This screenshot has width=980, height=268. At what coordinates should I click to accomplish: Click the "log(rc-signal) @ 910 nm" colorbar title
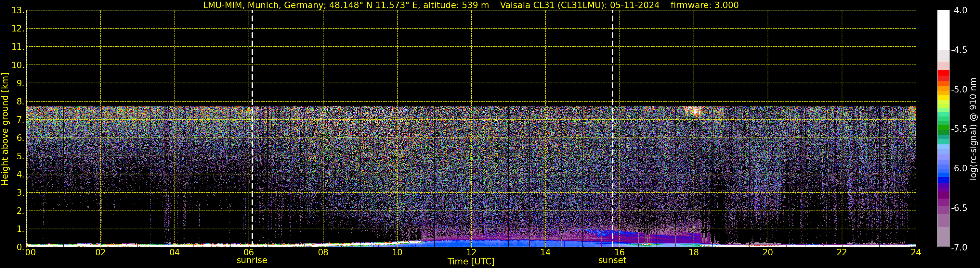973,129
